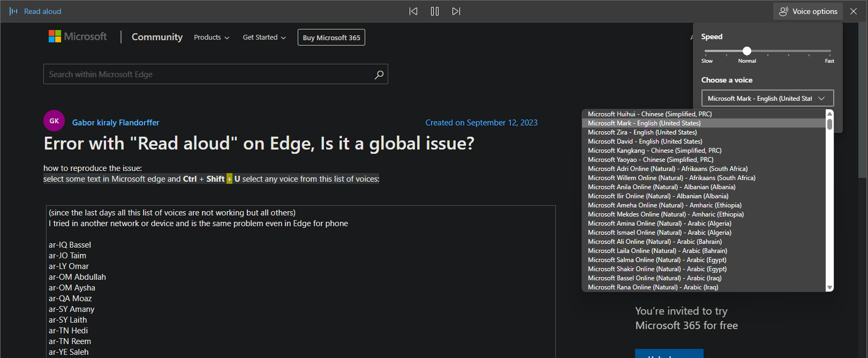Open Gabor kiraly Flandorffer's profile link
The width and height of the screenshot is (868, 358).
(116, 123)
